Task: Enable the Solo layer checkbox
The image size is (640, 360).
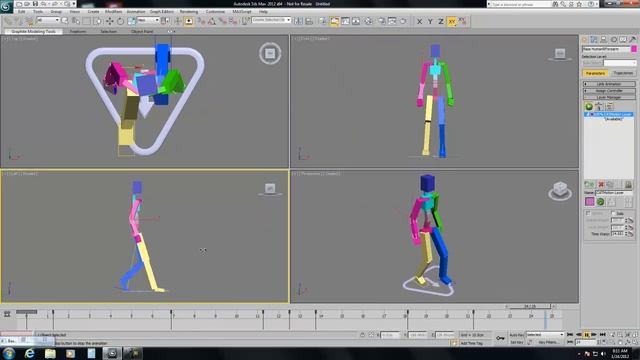Action: [614, 213]
